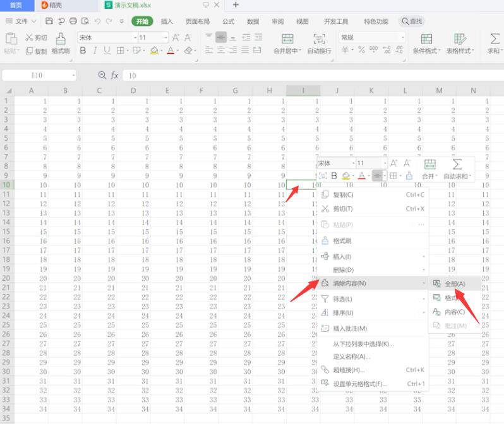Screen dimensions: 504x424
Task: Click ribbon fill color bucket
Action: pos(154,50)
